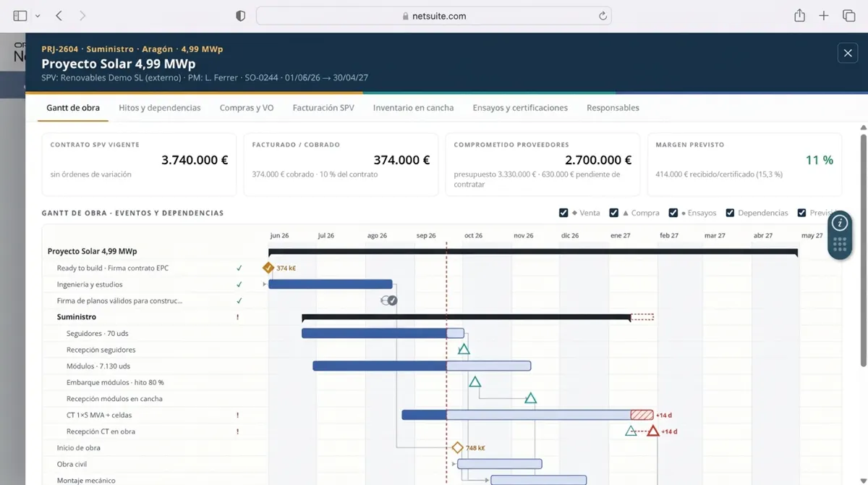
Task: Open a new Safari tab
Action: coord(824,16)
